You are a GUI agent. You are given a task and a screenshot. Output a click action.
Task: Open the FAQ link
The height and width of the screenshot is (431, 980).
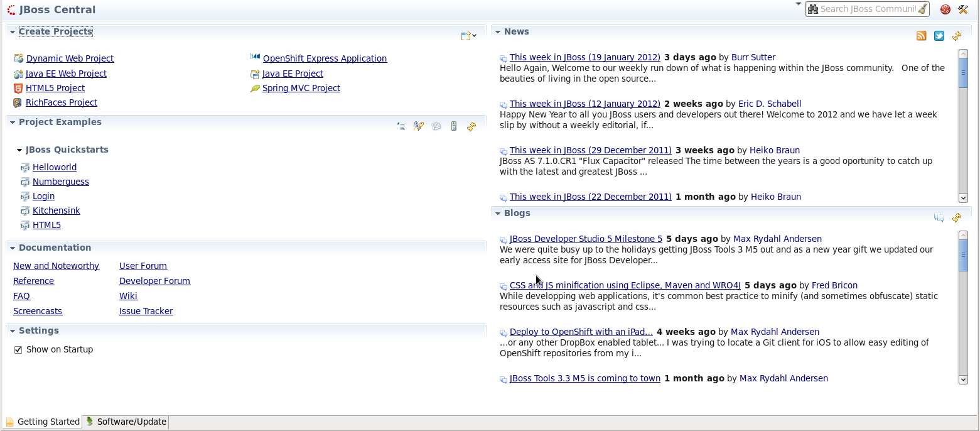pyautogui.click(x=21, y=296)
